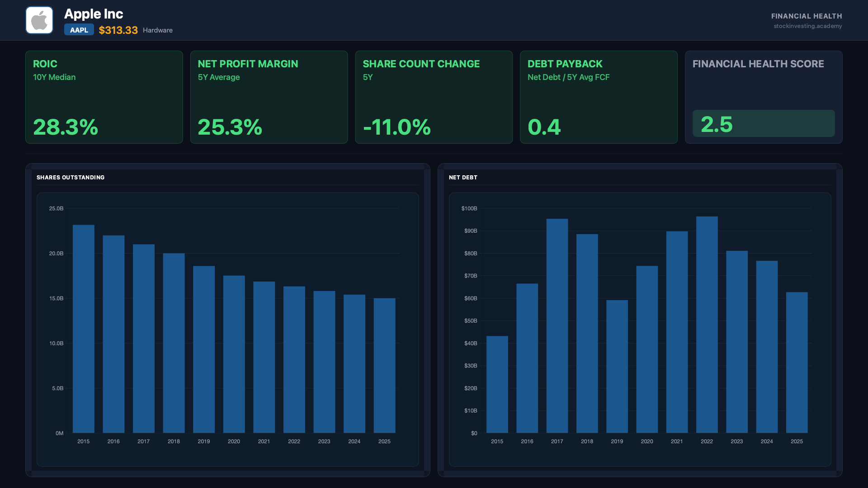Click the 2016 bar in Net Debt chart

(x=527, y=358)
